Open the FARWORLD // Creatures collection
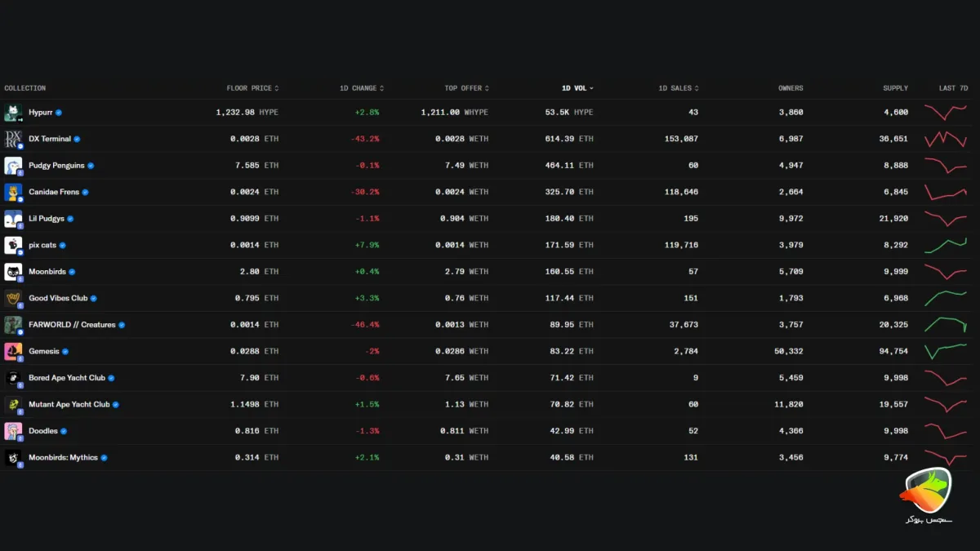This screenshot has width=980, height=551. tap(72, 325)
